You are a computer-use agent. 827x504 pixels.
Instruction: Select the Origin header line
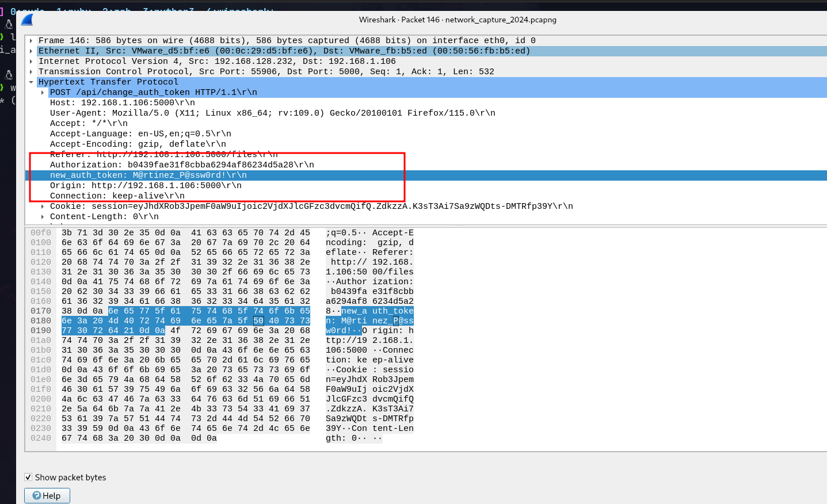(x=146, y=186)
